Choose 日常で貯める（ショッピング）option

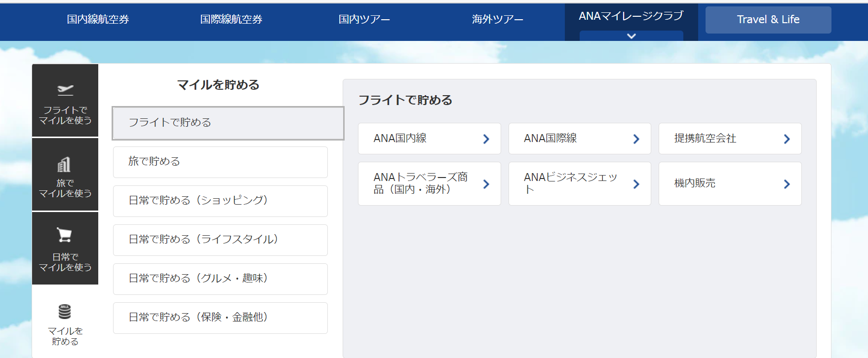point(220,201)
